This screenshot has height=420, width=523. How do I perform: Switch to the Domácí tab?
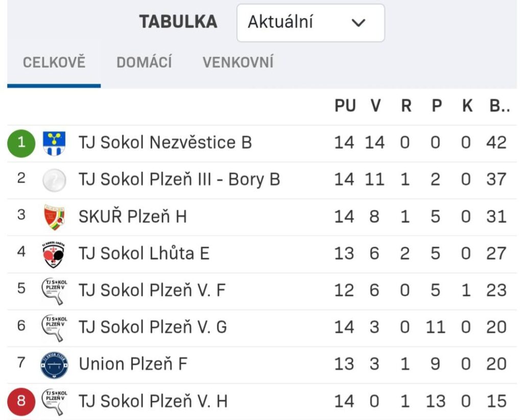click(x=144, y=63)
